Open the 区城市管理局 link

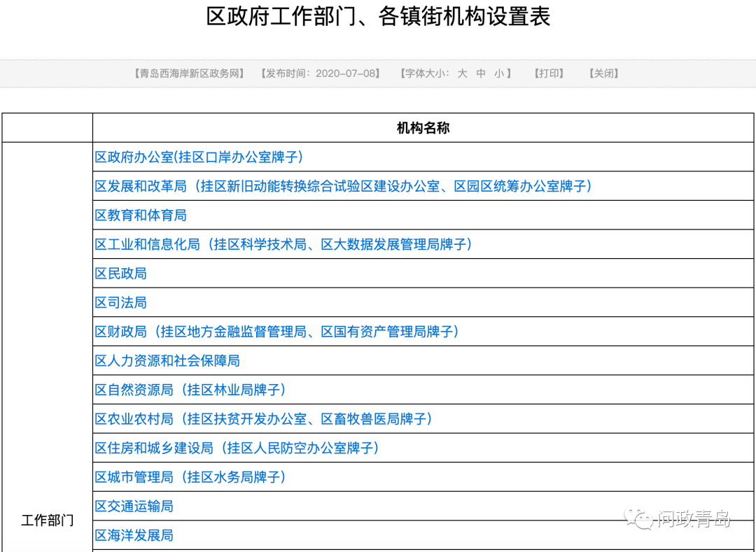[190, 477]
